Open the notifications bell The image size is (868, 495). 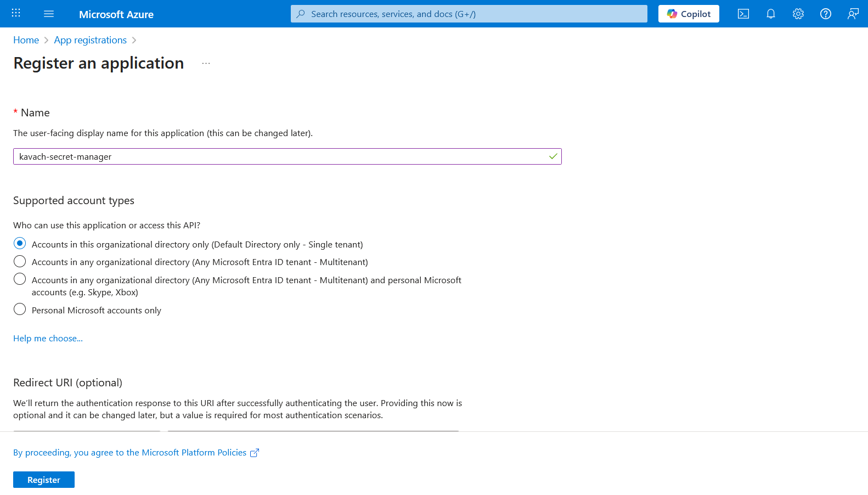click(x=771, y=14)
